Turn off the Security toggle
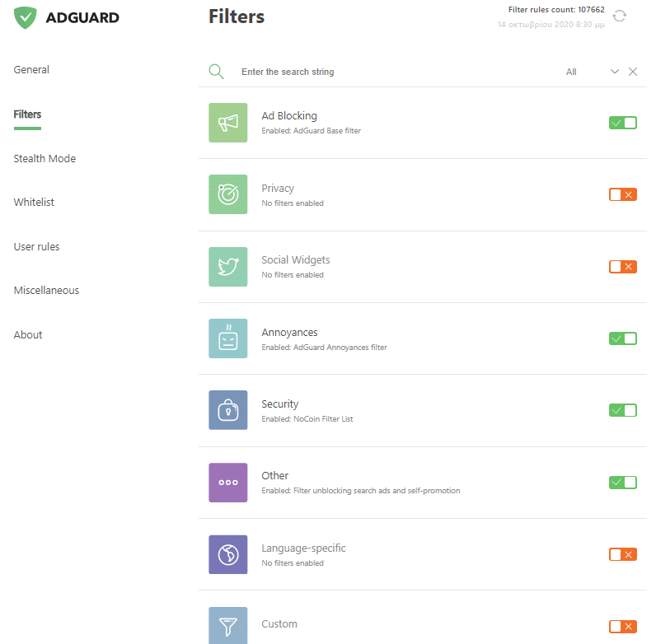 coord(622,410)
